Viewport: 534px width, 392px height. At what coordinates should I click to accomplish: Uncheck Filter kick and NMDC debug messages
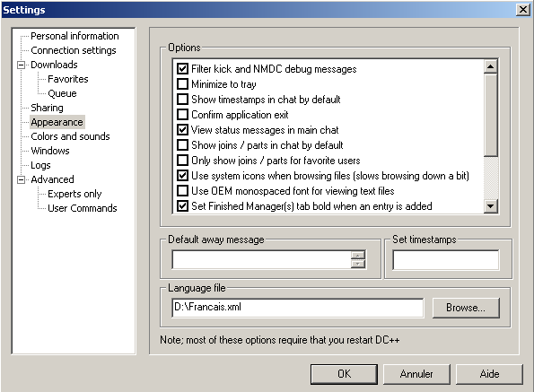pos(182,69)
